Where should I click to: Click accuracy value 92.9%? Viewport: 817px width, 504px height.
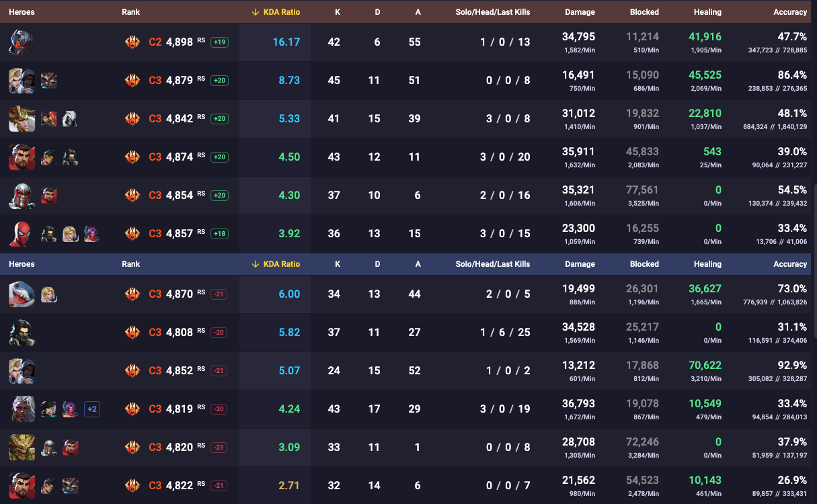[791, 365]
